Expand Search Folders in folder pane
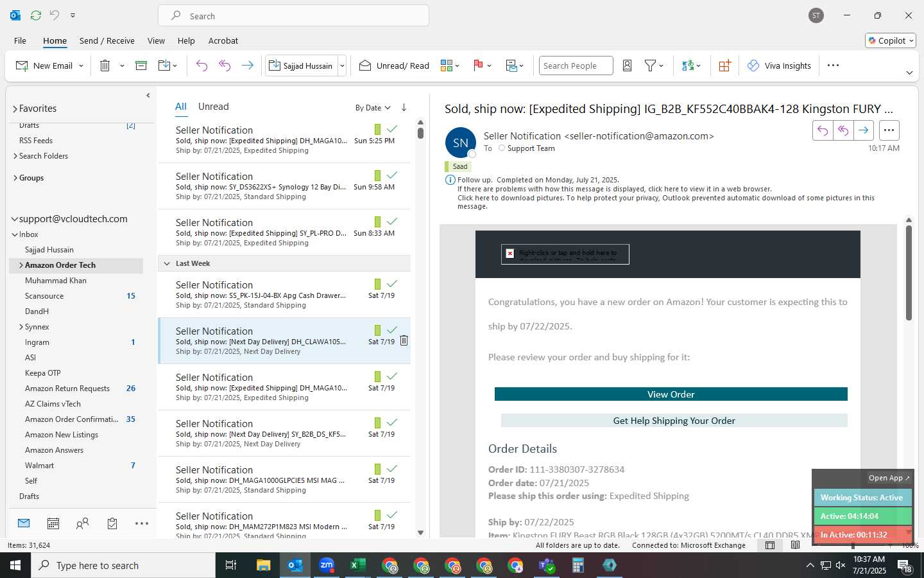Screen dimensions: 924x578 (15, 156)
